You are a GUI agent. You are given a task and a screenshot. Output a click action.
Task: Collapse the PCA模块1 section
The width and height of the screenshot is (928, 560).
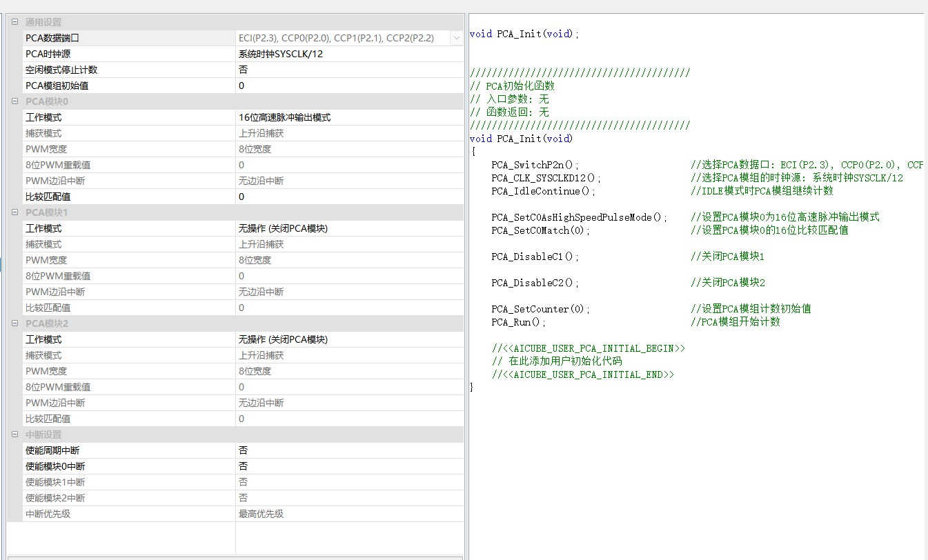click(15, 212)
